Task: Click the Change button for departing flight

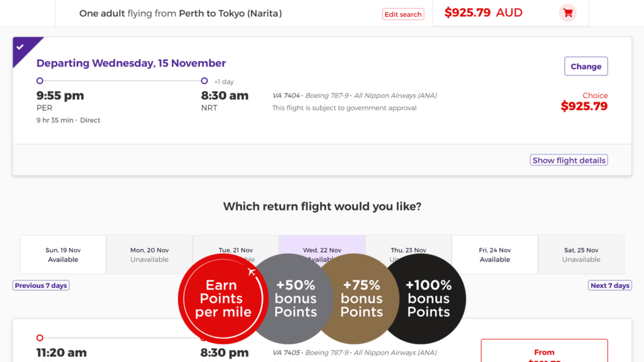Action: coord(586,66)
